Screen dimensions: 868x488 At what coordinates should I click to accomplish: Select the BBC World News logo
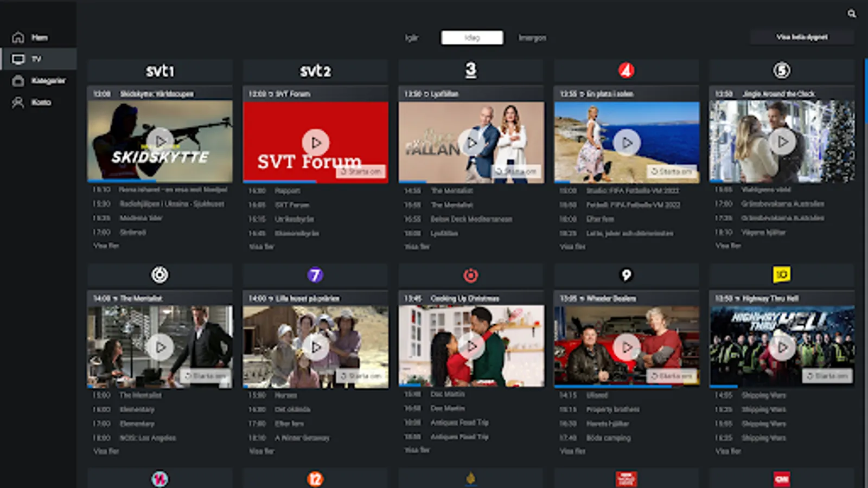626,479
